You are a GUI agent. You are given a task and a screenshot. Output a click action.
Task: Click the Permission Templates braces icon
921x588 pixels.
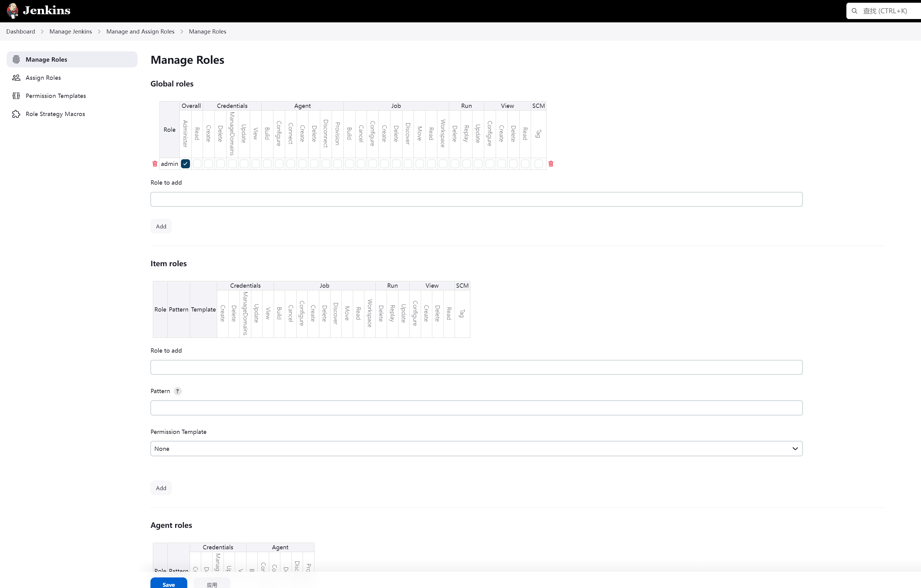point(16,96)
